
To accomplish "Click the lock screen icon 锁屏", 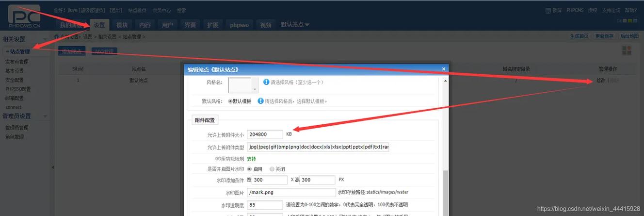I will 548,10.
